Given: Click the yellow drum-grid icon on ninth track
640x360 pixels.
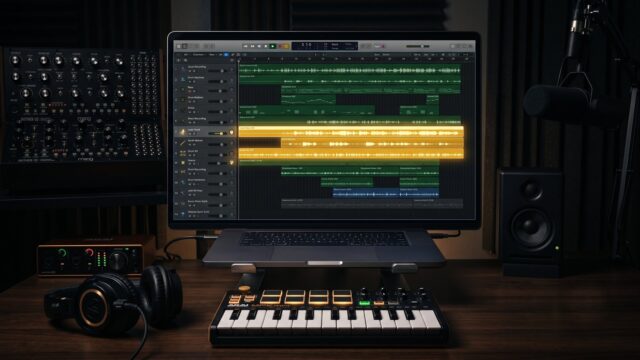Looking at the screenshot, I should [x=182, y=153].
